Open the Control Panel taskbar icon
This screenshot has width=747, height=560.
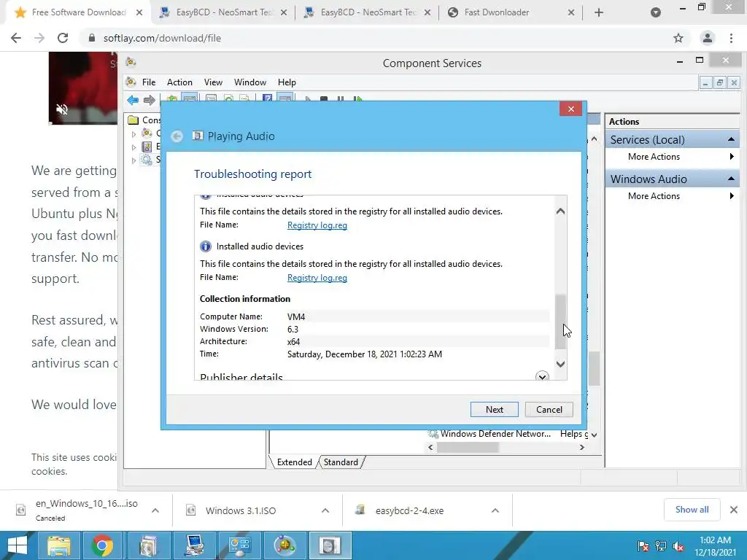click(x=239, y=545)
